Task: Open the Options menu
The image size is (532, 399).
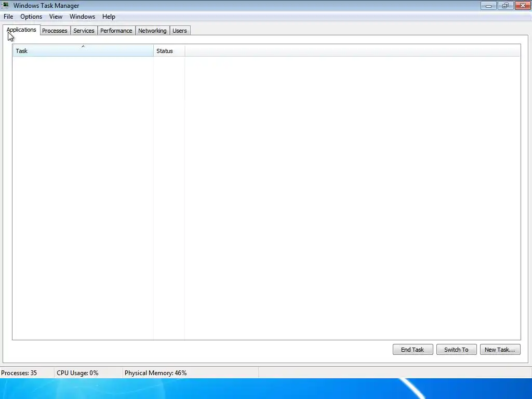Action: (31, 17)
